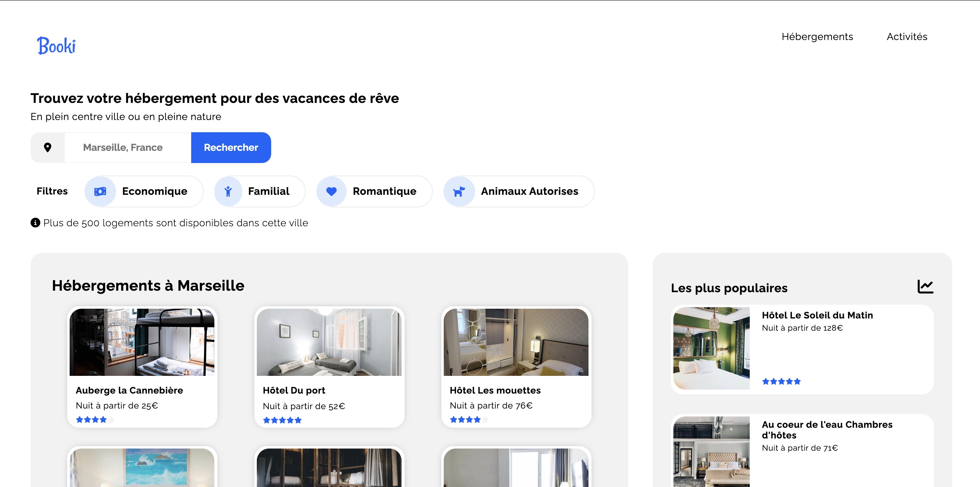
Task: Click the heart icon for Romantique filter
Action: pyautogui.click(x=331, y=191)
